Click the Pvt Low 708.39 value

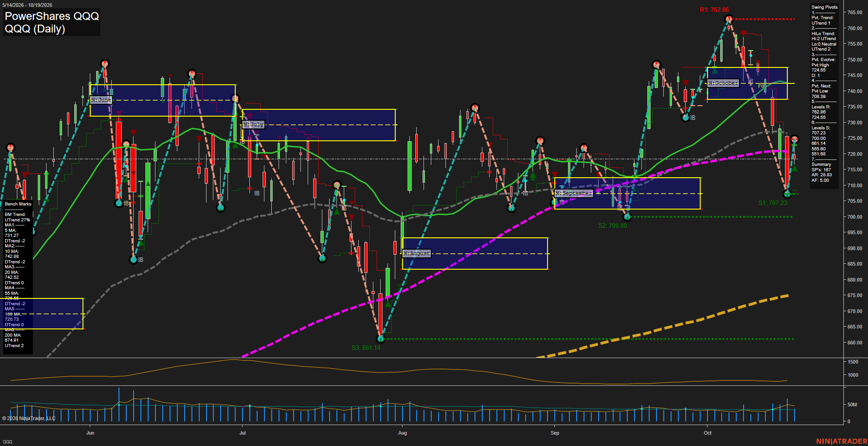819,97
